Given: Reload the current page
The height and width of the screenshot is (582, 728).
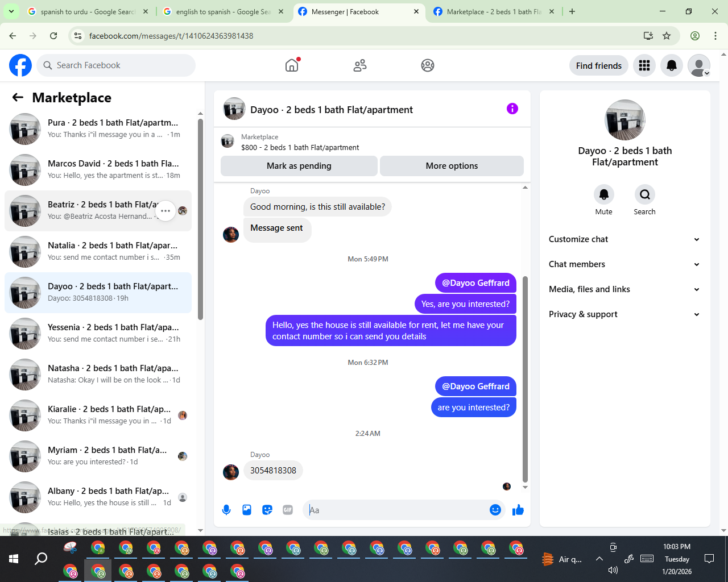Looking at the screenshot, I should (x=53, y=36).
